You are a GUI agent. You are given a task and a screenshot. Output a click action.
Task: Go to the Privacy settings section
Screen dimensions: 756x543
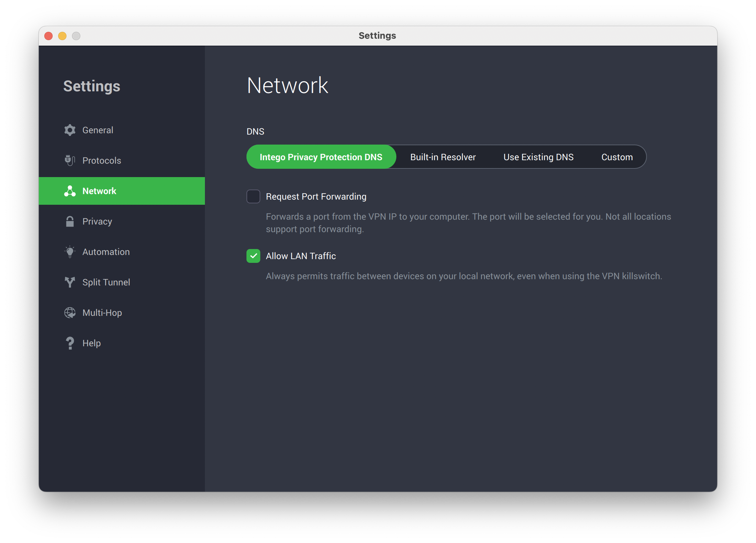pos(122,221)
